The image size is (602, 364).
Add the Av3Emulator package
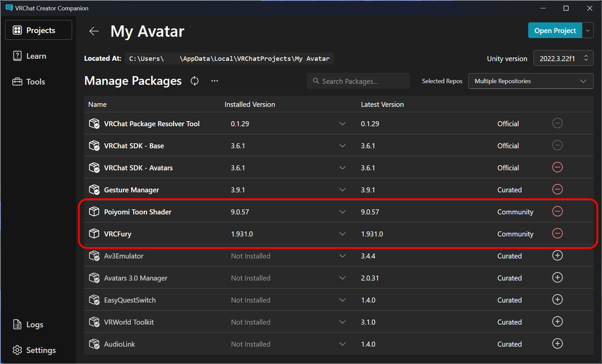point(557,255)
